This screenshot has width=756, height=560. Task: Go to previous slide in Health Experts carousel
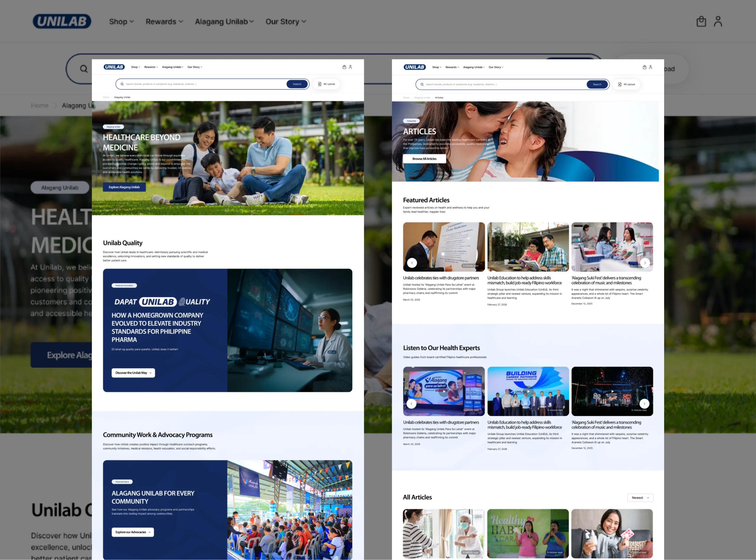[412, 404]
